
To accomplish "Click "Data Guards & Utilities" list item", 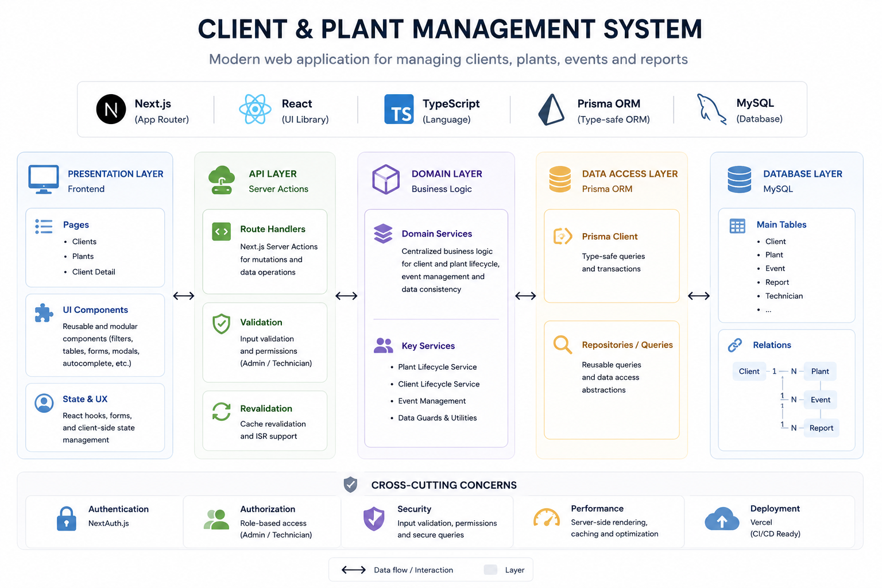I will coord(438,418).
